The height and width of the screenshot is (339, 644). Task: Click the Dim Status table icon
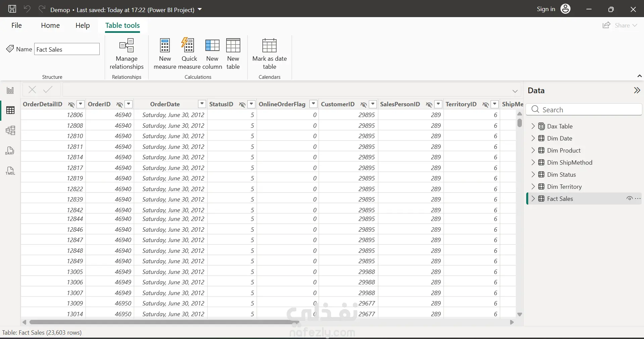pos(541,175)
